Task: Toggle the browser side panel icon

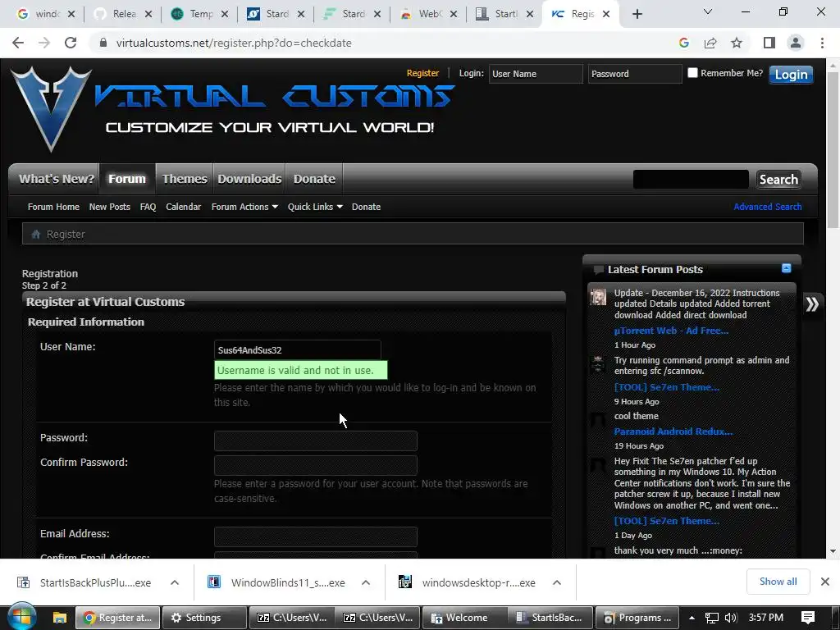Action: point(769,43)
